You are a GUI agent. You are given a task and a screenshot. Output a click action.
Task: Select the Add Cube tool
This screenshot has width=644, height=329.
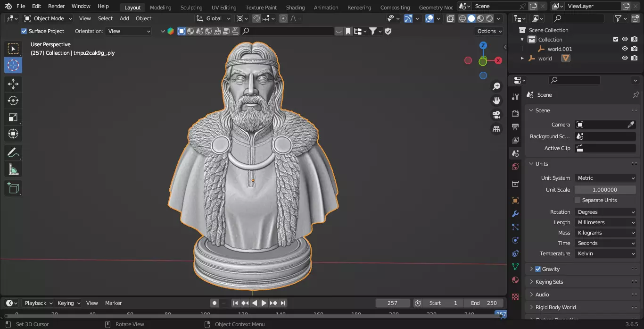tap(13, 188)
